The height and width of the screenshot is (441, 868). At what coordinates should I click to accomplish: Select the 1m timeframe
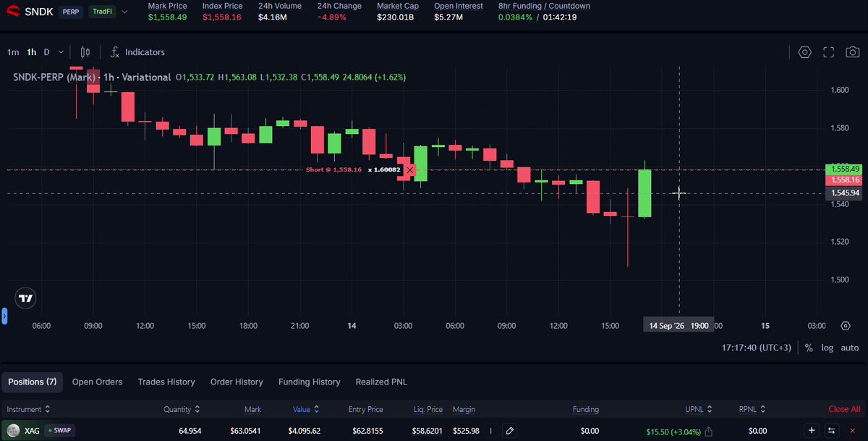[13, 52]
